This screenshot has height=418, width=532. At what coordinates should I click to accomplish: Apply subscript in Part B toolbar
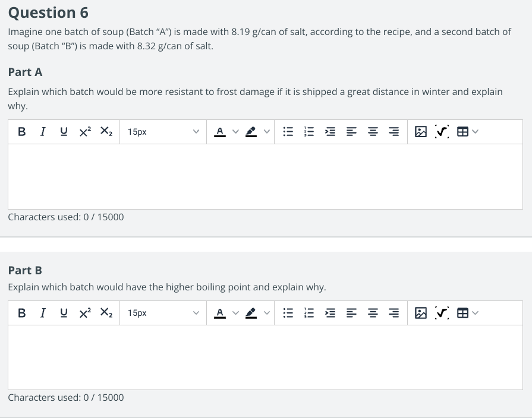click(106, 312)
